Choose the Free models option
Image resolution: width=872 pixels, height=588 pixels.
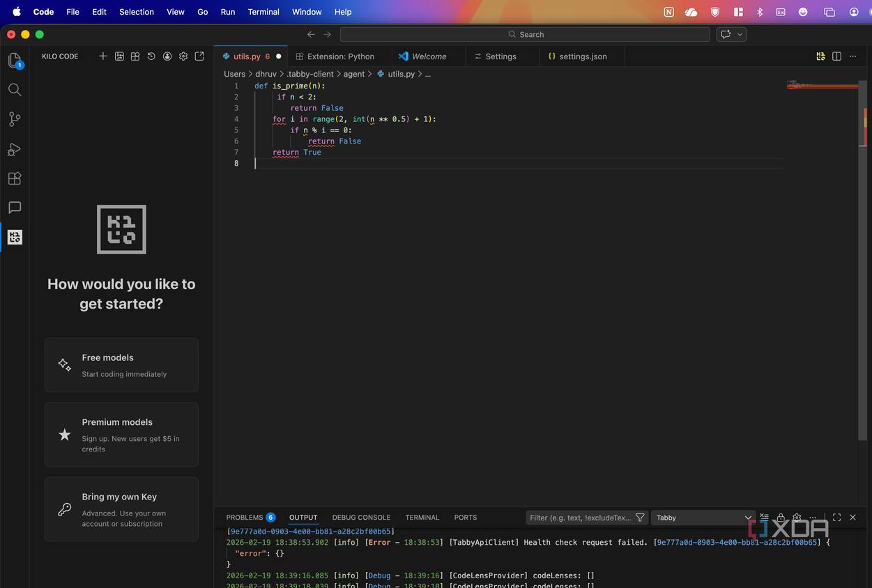(x=121, y=365)
